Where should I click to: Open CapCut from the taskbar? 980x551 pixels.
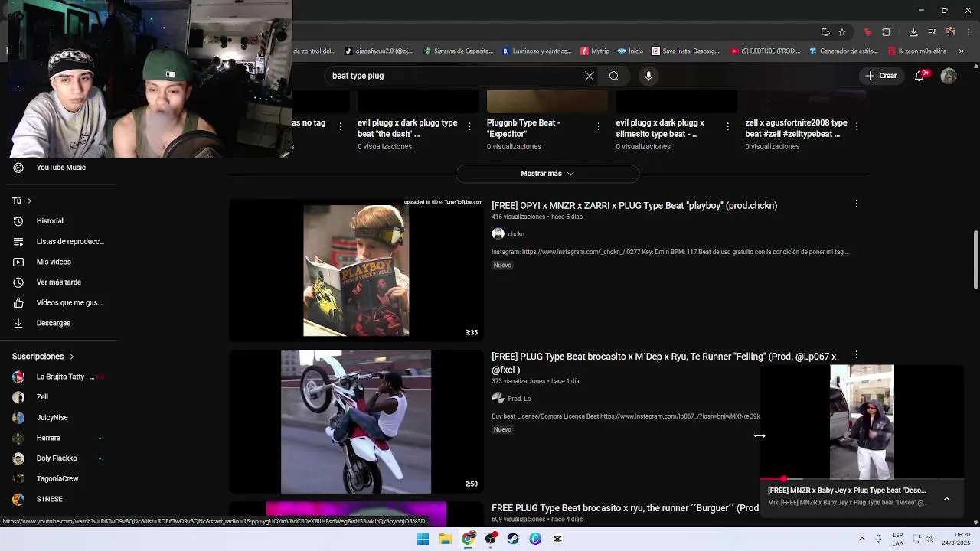coord(557,539)
